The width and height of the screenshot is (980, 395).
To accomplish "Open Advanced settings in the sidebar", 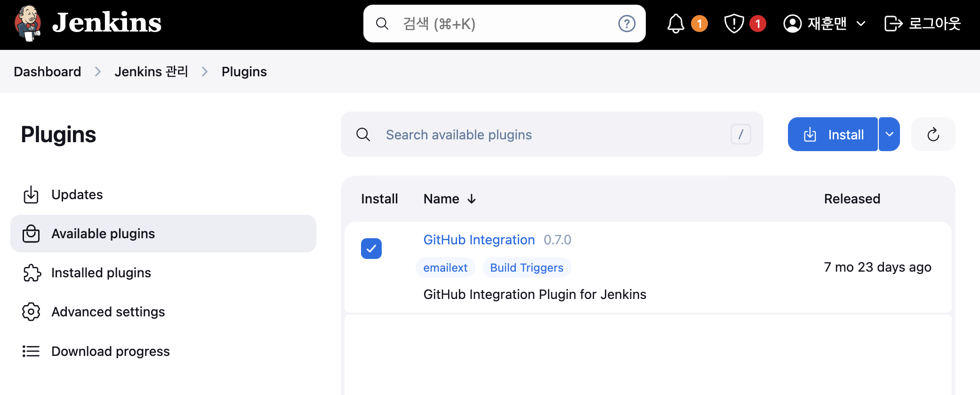I will pos(163,312).
